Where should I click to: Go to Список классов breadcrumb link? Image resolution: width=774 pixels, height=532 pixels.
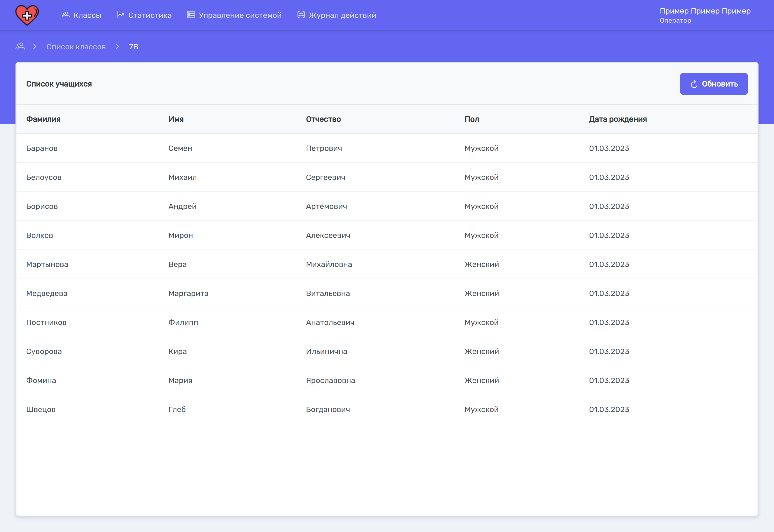click(76, 47)
